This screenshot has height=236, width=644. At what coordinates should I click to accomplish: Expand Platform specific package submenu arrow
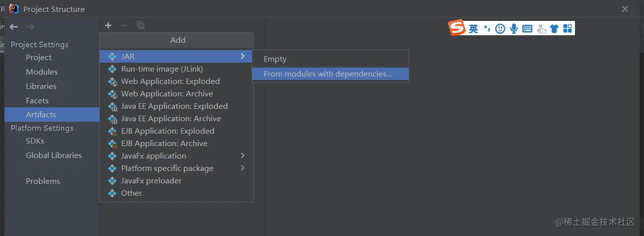point(242,168)
